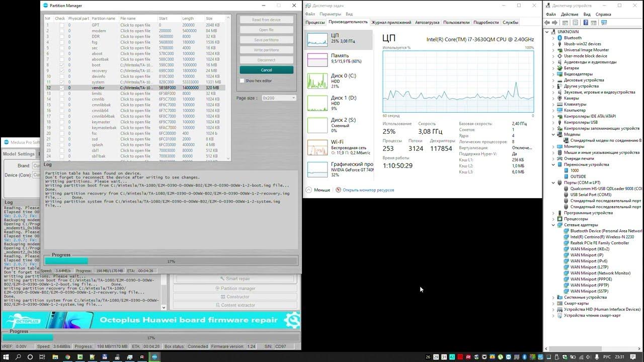The height and width of the screenshot is (362, 644).
Task: Click the Partition Manager progress bar at 17%
Action: (171, 261)
